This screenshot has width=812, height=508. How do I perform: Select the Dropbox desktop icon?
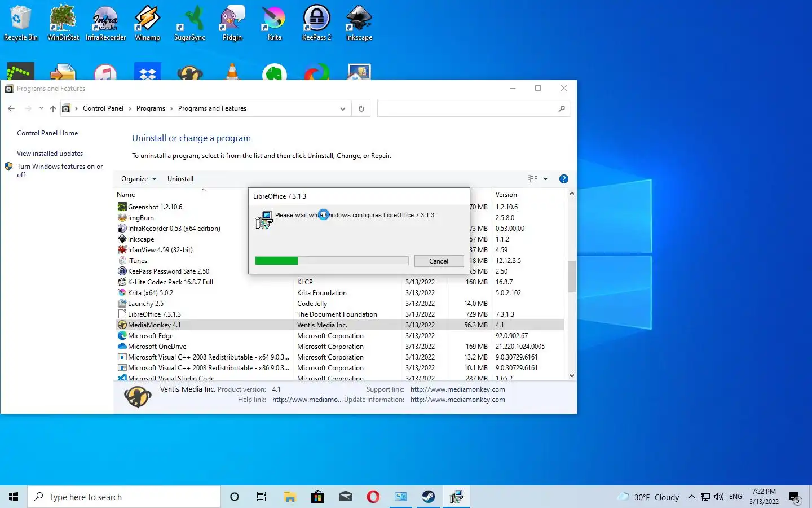(x=148, y=72)
